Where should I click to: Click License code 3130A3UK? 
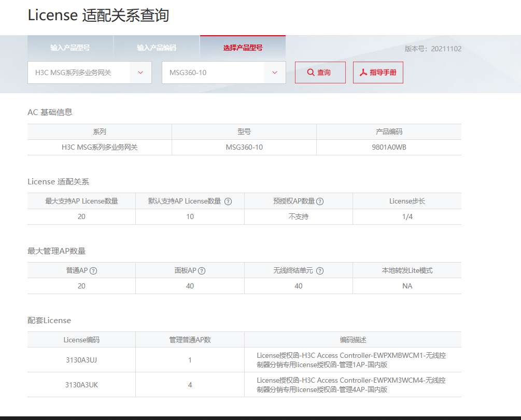tap(81, 385)
